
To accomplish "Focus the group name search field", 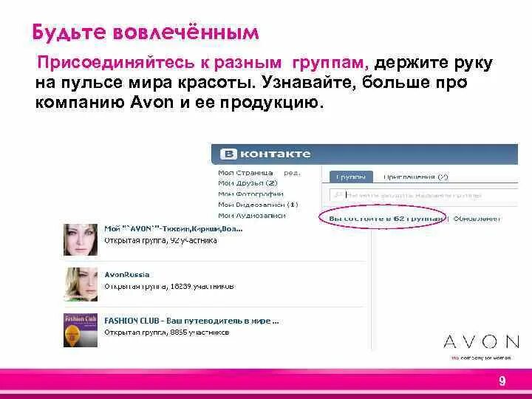I will [x=423, y=195].
